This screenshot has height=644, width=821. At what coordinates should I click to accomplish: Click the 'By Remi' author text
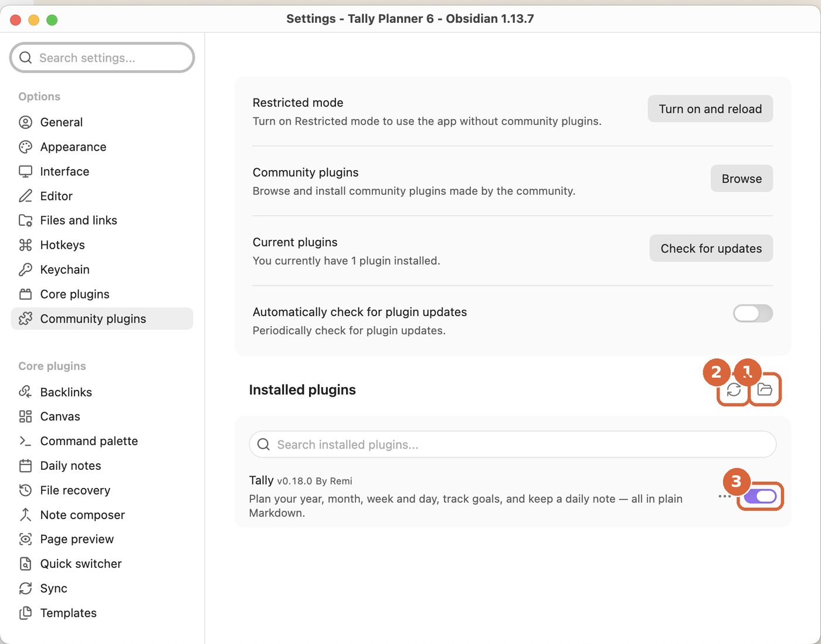coord(334,482)
